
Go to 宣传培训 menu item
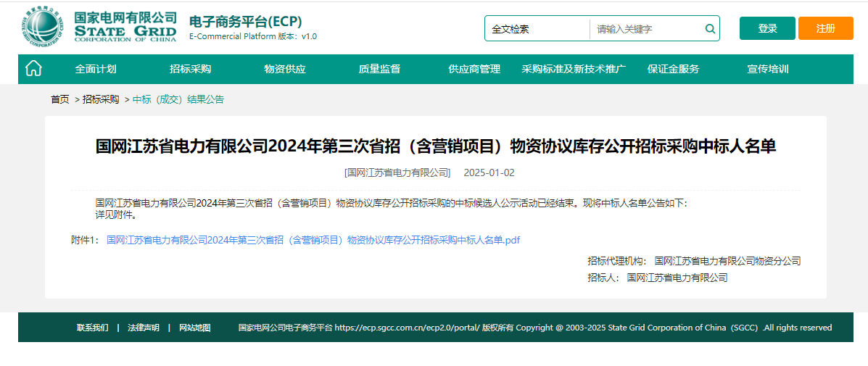tap(768, 69)
